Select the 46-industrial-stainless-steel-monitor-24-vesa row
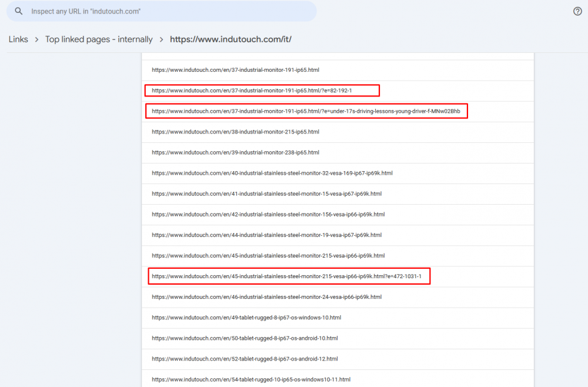The height and width of the screenshot is (387, 588). [x=338, y=297]
